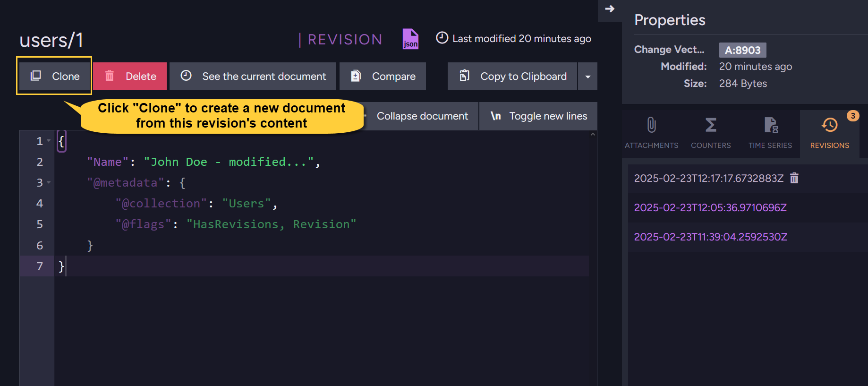The image size is (868, 386).
Task: Click the "John Doe - modified..." value
Action: pos(229,162)
